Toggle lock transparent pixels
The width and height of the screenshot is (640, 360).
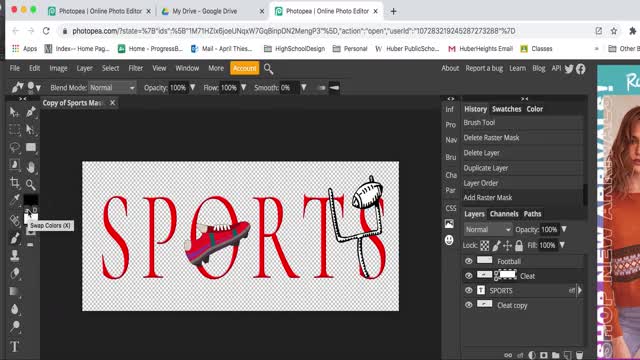484,245
